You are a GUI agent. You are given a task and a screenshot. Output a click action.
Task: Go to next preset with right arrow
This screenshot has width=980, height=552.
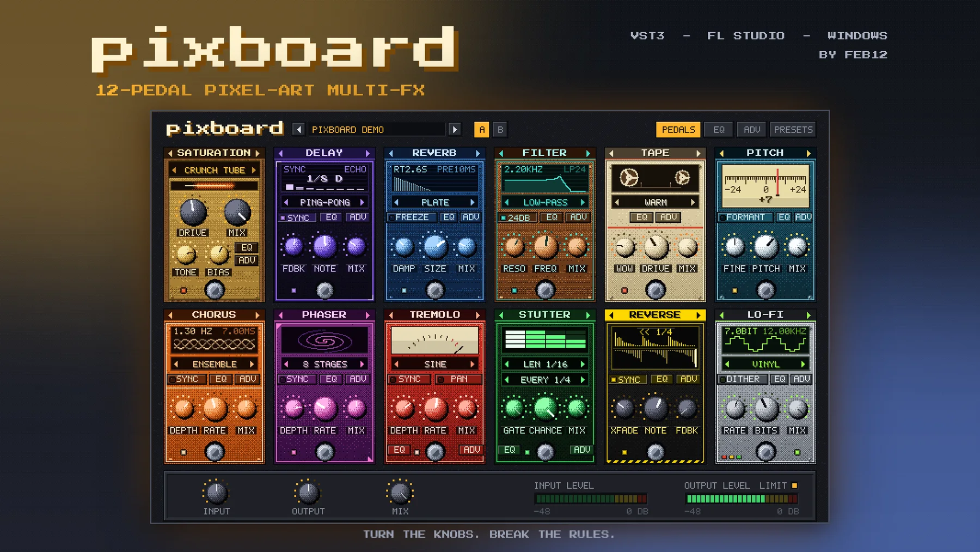coord(455,129)
